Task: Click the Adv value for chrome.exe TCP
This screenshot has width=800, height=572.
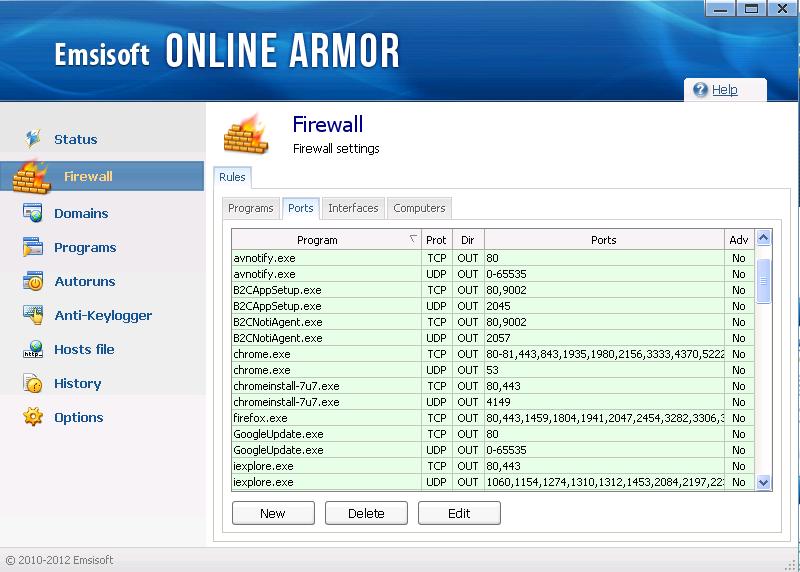Action: pyautogui.click(x=739, y=354)
